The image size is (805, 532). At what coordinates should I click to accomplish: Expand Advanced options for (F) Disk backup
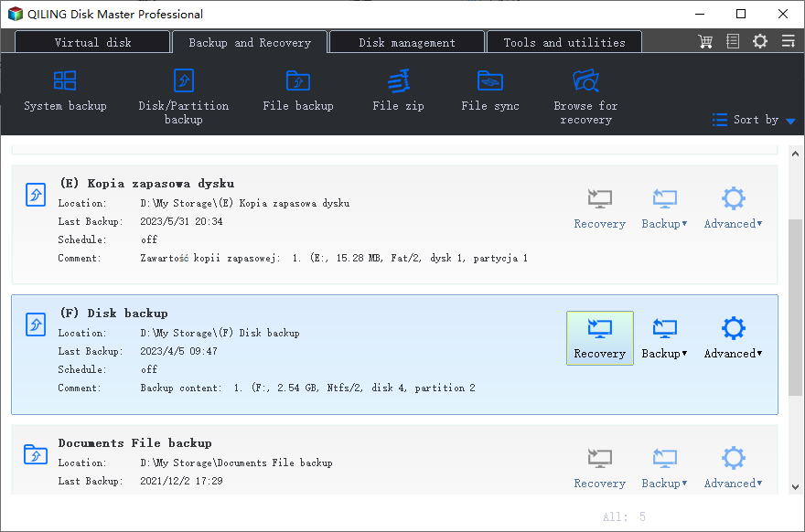click(x=733, y=338)
